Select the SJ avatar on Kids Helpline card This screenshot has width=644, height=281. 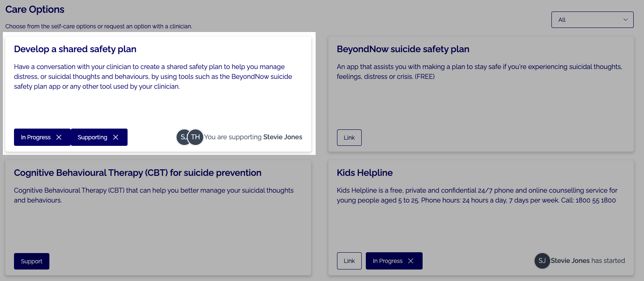point(542,261)
